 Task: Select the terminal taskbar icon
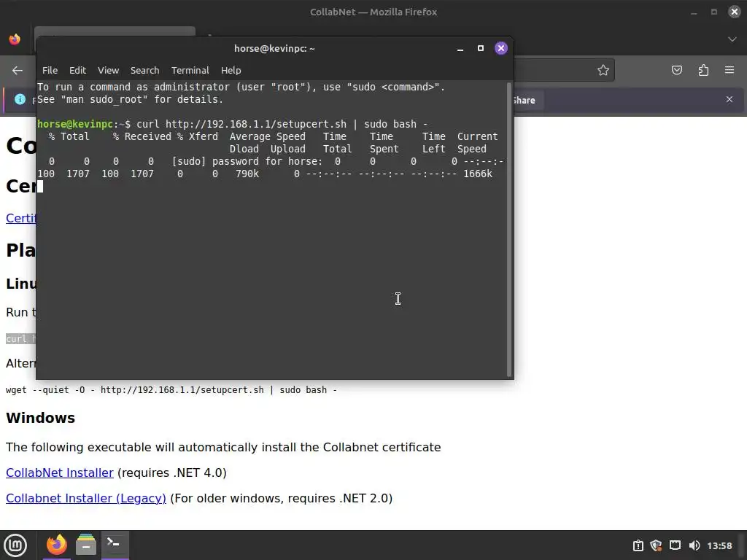click(x=115, y=545)
